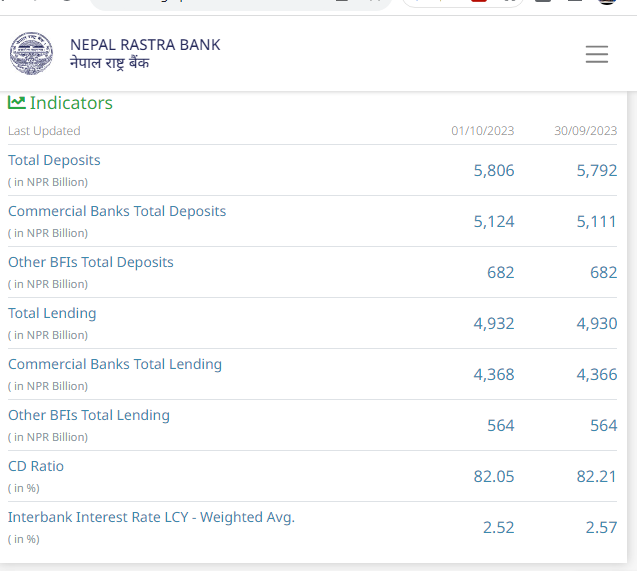This screenshot has height=571, width=637.
Task: Click the 82.21 CD Ratio value
Action: [x=597, y=477]
